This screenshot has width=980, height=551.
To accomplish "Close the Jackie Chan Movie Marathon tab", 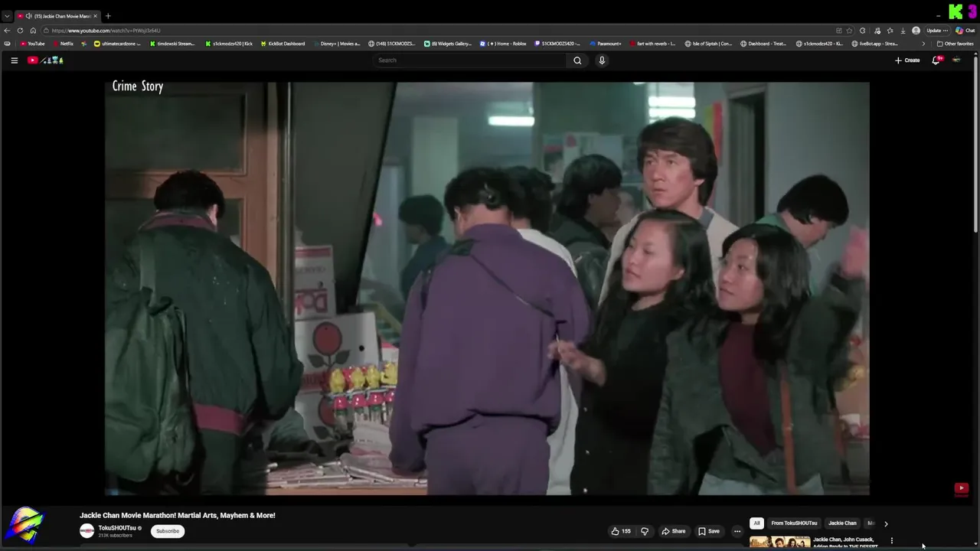I will point(95,16).
